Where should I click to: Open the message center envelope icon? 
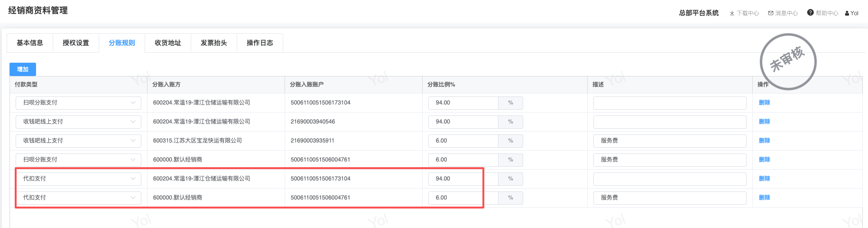(771, 13)
